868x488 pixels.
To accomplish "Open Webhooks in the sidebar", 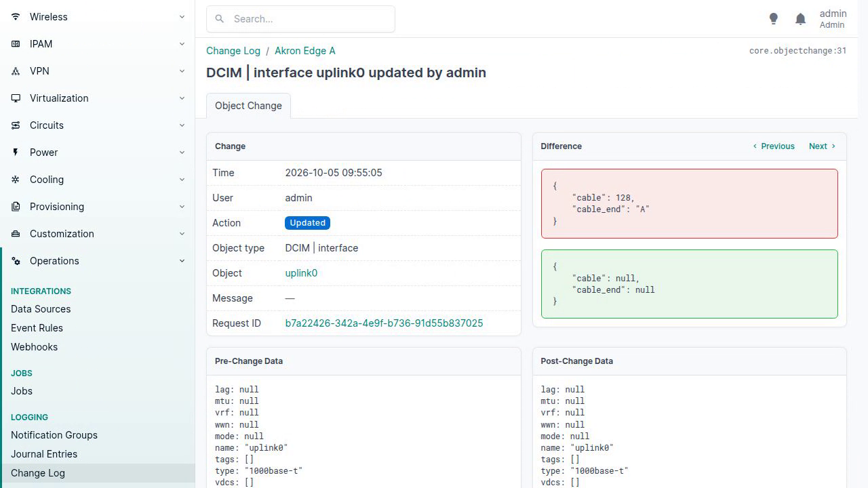I will click(34, 347).
